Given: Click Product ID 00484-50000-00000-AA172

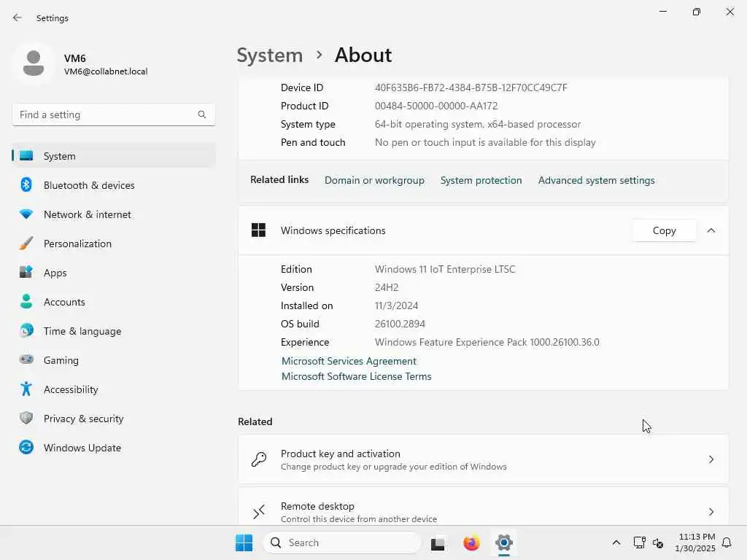Looking at the screenshot, I should [x=436, y=106].
